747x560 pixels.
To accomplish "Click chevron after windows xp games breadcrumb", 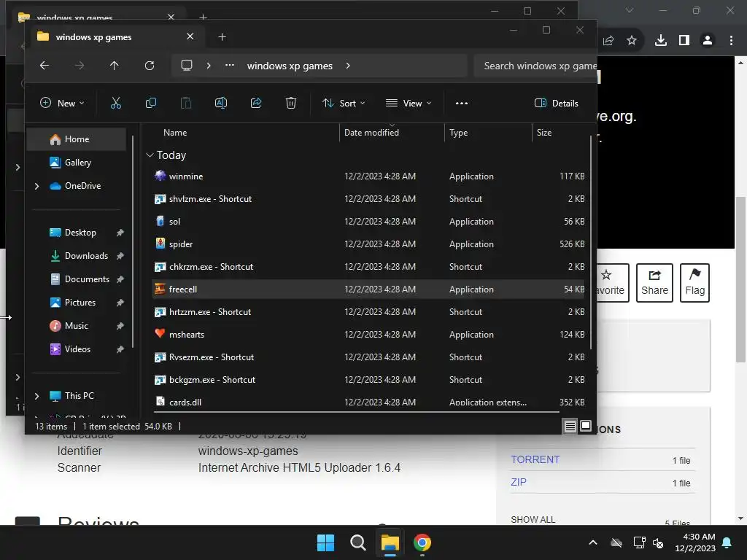I will coord(348,66).
